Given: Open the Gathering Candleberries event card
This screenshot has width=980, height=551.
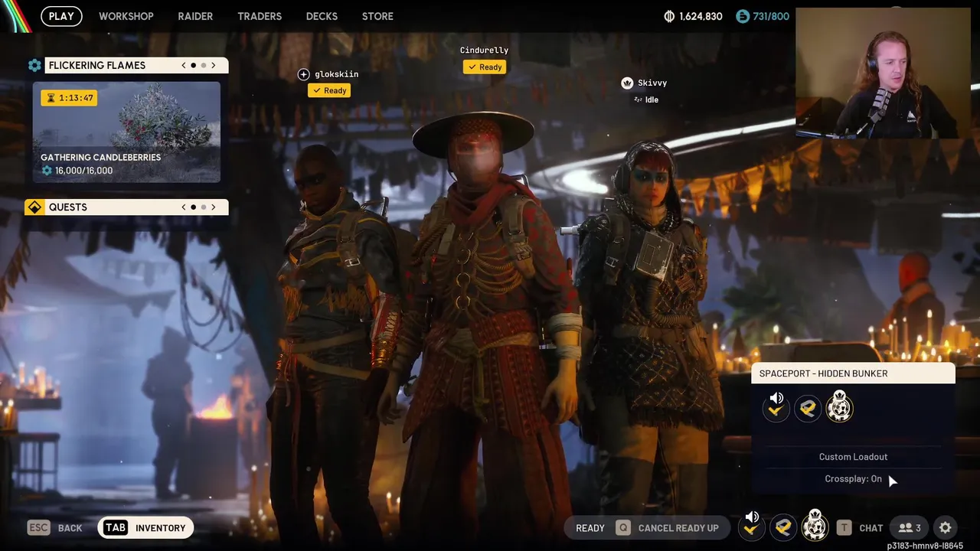Looking at the screenshot, I should click(x=126, y=132).
